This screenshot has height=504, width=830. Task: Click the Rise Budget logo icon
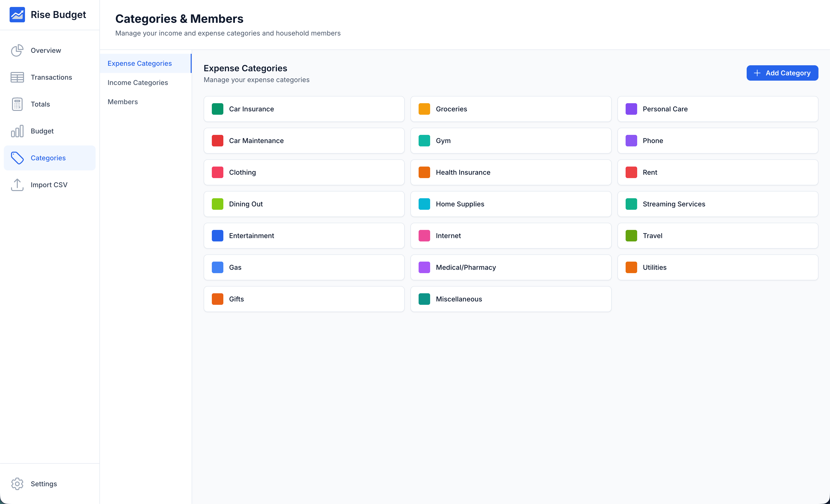17,14
